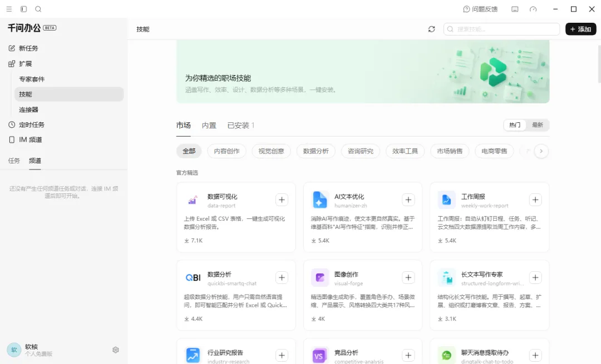Add the 行业研究报告 skill
Viewport: 601px width, 364px height.
click(282, 356)
